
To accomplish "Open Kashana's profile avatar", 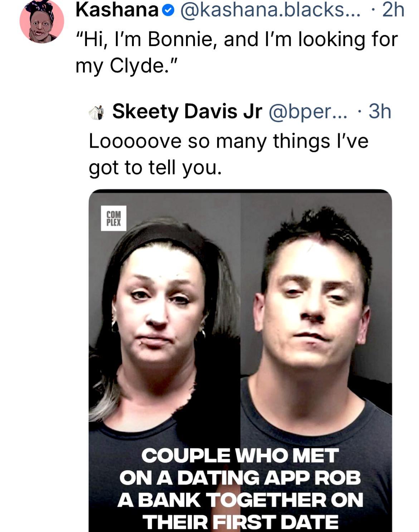I will tap(42, 21).
